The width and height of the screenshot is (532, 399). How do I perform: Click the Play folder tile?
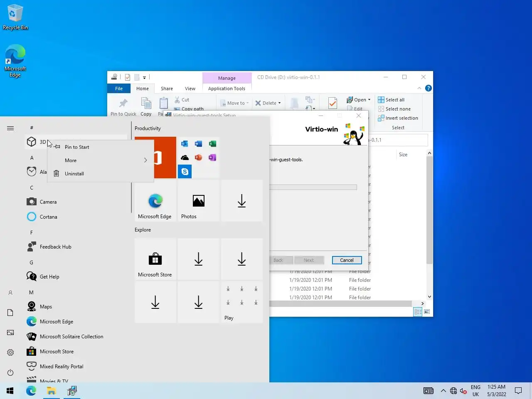pos(242,302)
